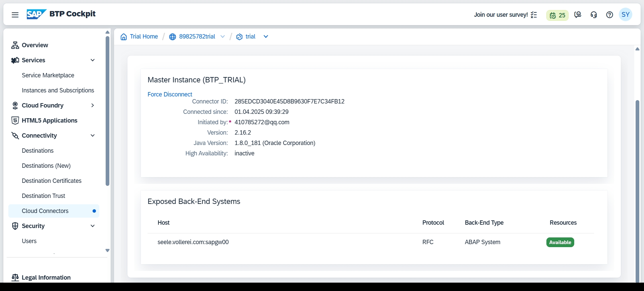Viewport: 644px width, 291px height.
Task: Click the Resources column header
Action: coord(563,223)
